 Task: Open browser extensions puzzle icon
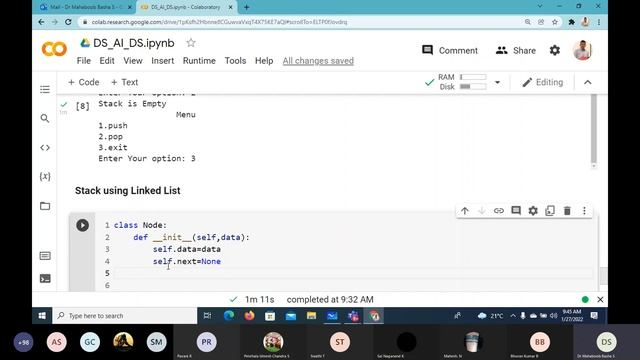571,22
